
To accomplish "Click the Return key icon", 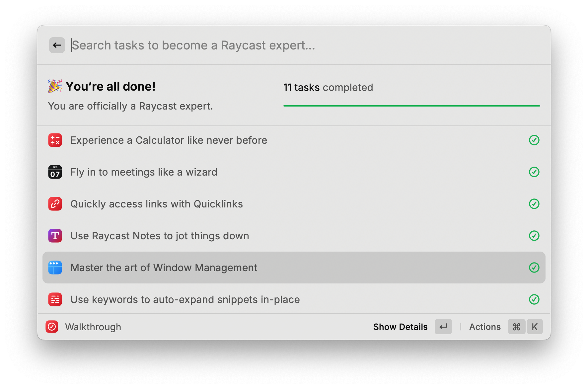I will click(443, 327).
